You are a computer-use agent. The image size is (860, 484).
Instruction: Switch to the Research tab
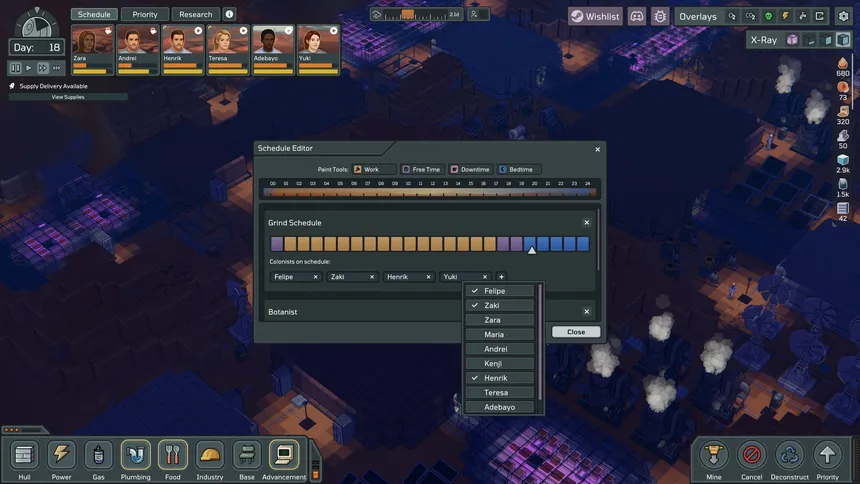click(195, 14)
